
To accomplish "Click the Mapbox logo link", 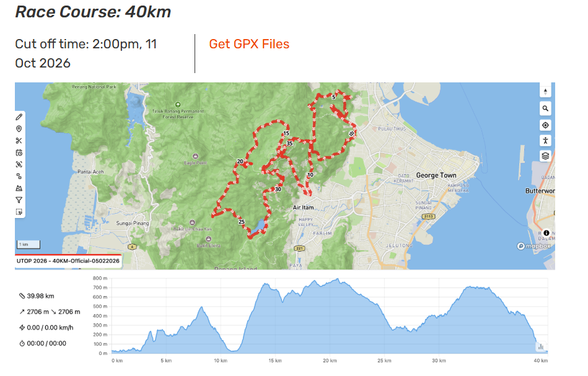I will click(533, 246).
